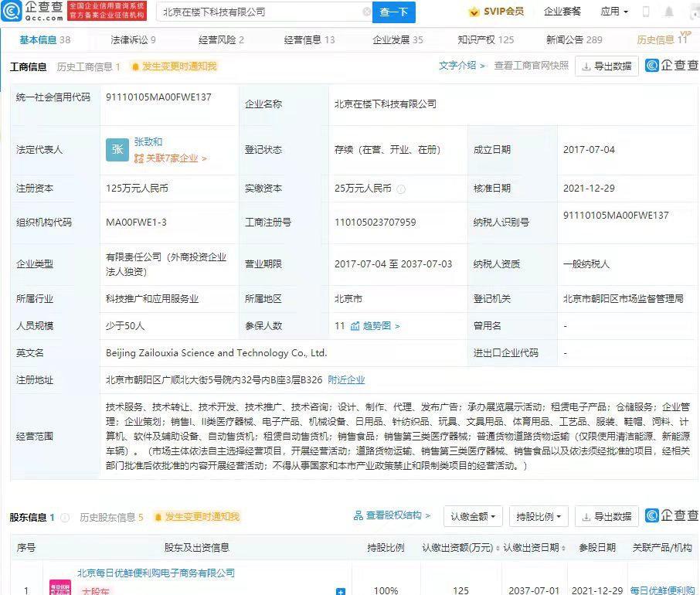This screenshot has height=595, width=700.
Task: Switch to 法律诉讼 tab
Action: pos(133,39)
